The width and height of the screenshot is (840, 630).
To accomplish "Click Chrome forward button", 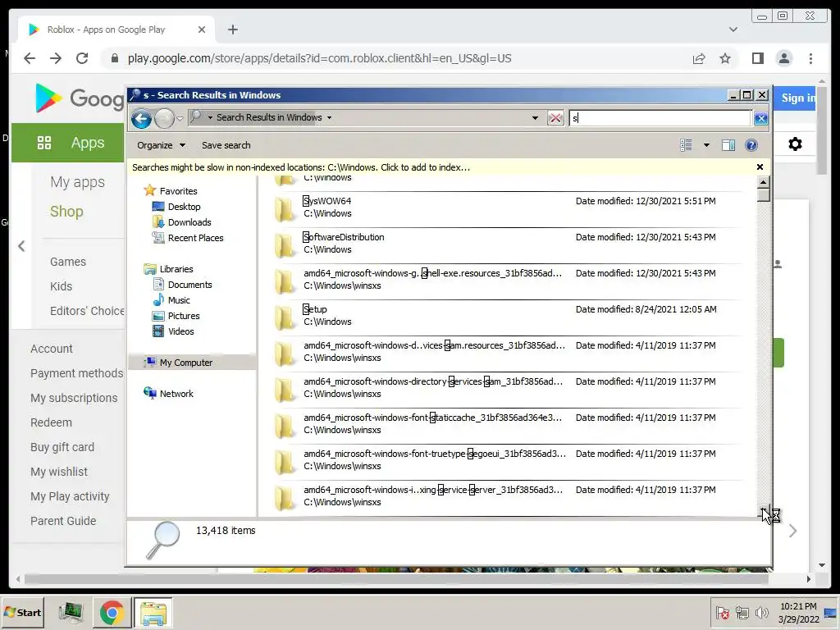I will pos(56,58).
